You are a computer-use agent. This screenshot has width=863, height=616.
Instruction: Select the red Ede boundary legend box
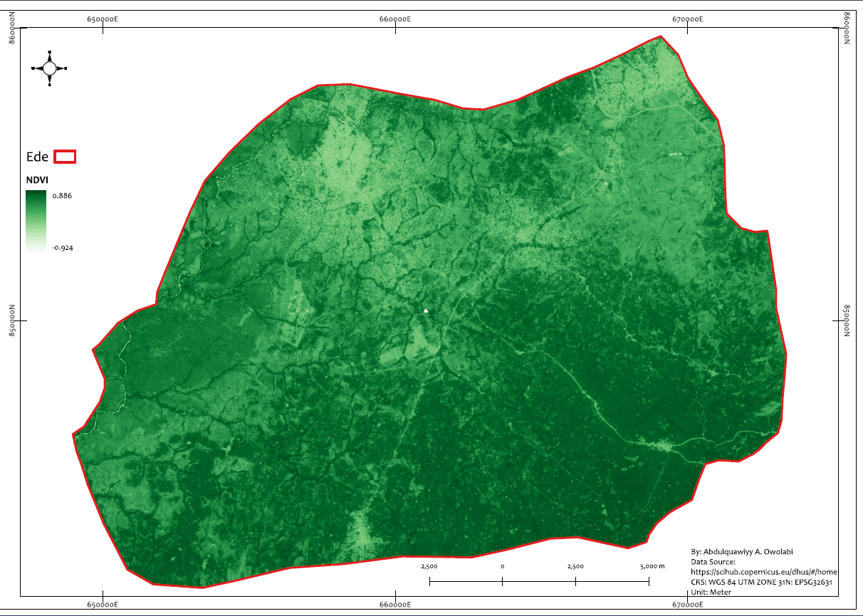65,157
